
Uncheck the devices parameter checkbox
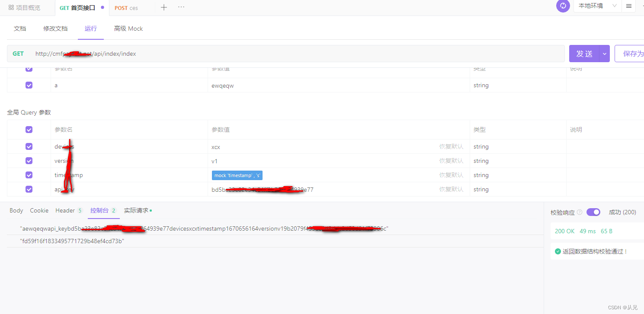(x=29, y=146)
